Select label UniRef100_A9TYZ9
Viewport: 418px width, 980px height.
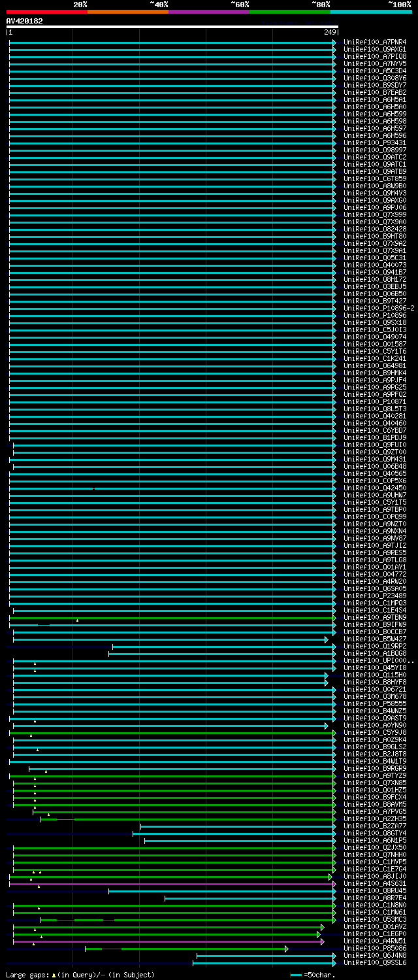[375, 775]
